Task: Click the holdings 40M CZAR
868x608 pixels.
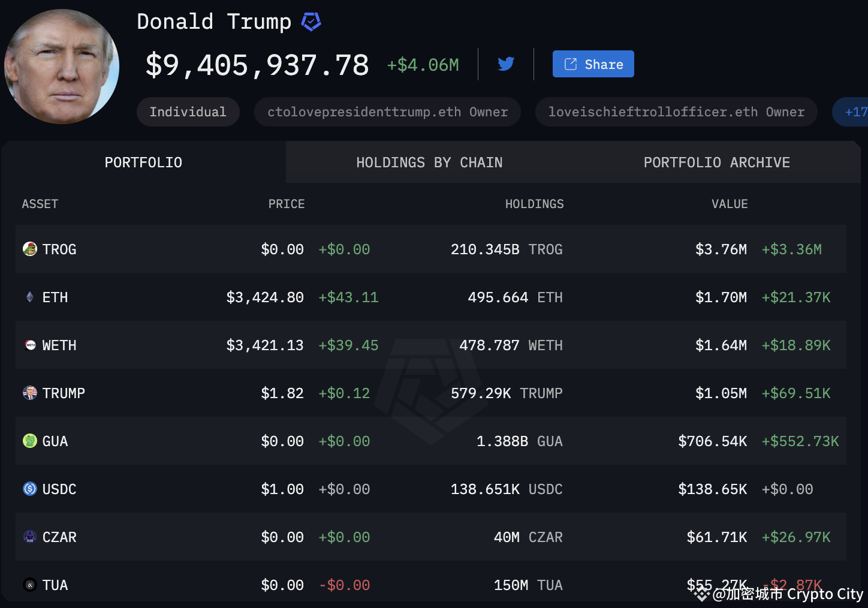Action: point(528,537)
